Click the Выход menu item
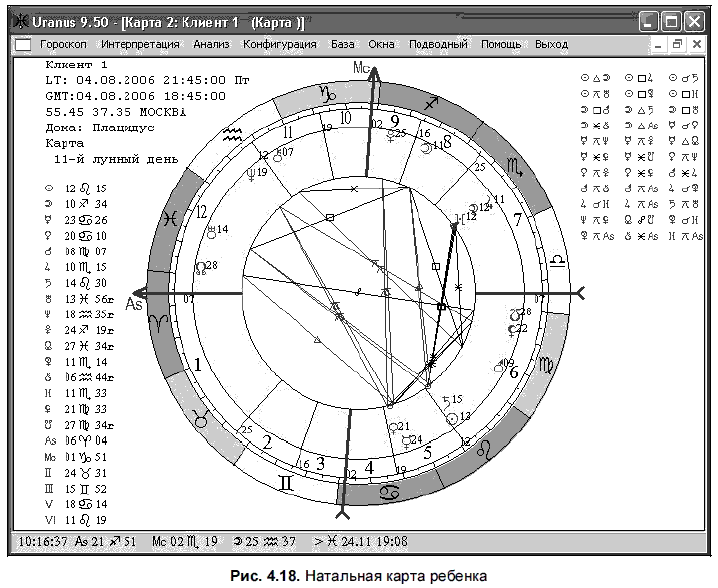 pyautogui.click(x=552, y=44)
